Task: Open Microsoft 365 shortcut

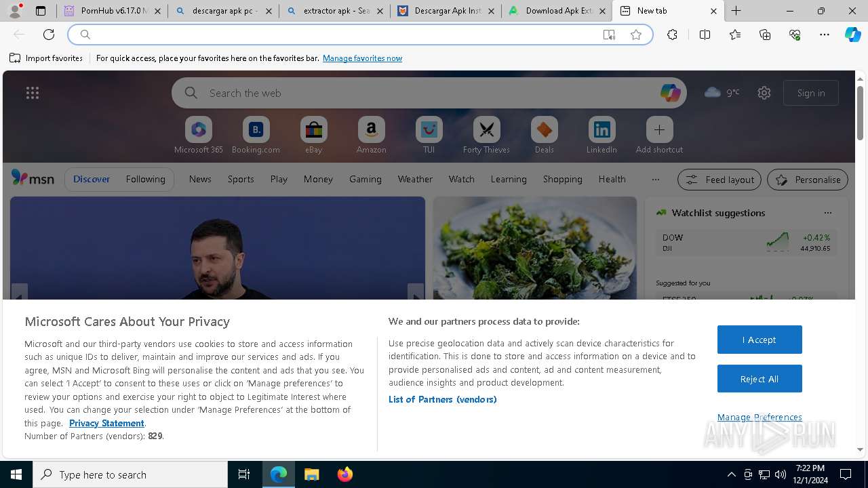Action: 198,135
